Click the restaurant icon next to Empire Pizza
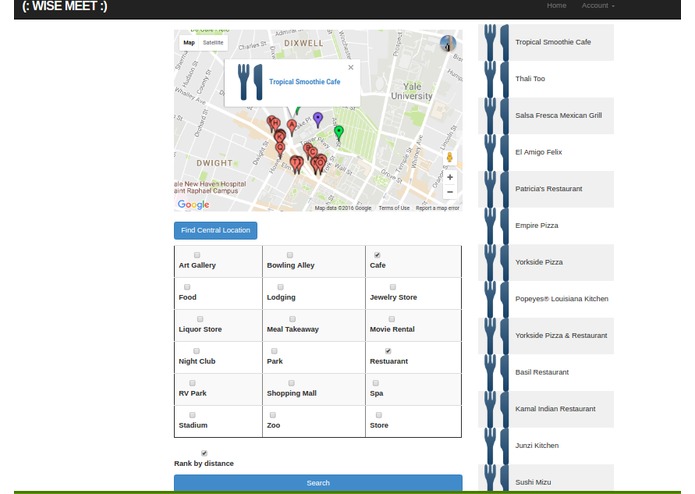Viewport: 695px width, 494px height. [x=496, y=226]
